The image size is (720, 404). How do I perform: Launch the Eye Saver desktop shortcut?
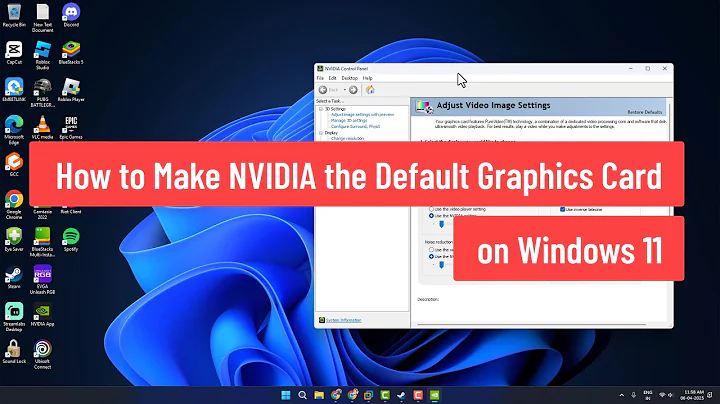pyautogui.click(x=14, y=240)
